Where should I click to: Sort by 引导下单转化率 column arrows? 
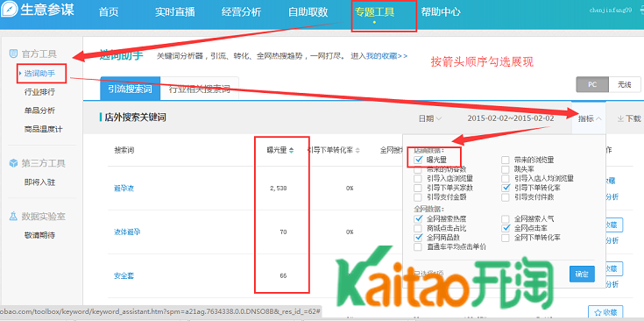357,151
